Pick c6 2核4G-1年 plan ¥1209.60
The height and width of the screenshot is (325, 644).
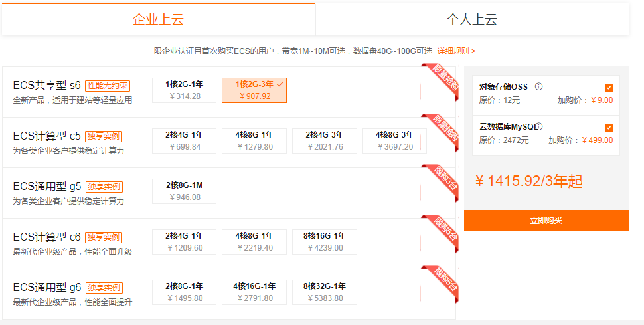[184, 242]
